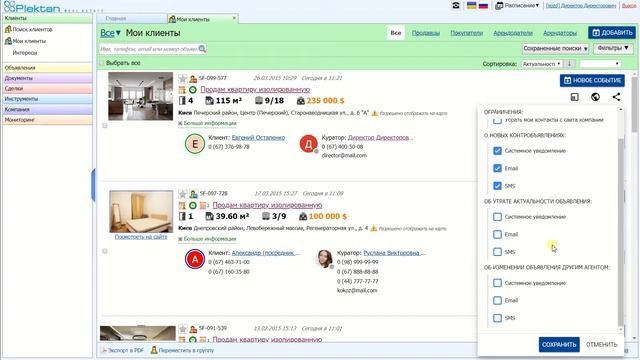
Task: Click the building icon beside SF-099-577 title
Action: 182,90
